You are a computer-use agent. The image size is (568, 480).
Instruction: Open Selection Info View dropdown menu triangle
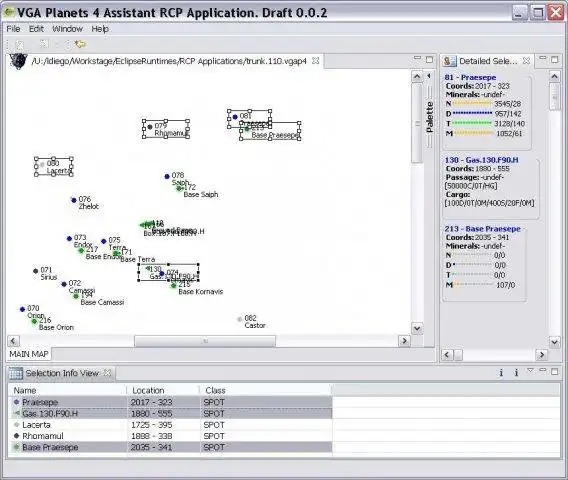click(x=530, y=370)
